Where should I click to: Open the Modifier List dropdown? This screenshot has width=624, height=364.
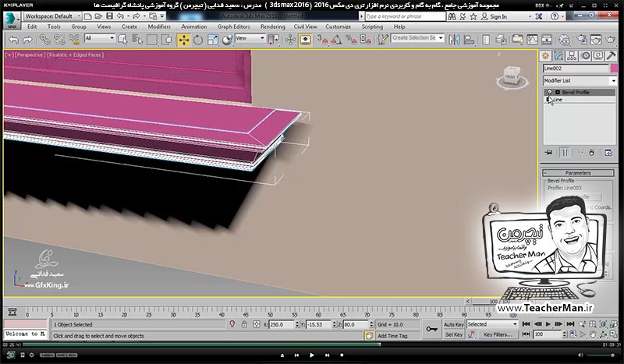[580, 80]
